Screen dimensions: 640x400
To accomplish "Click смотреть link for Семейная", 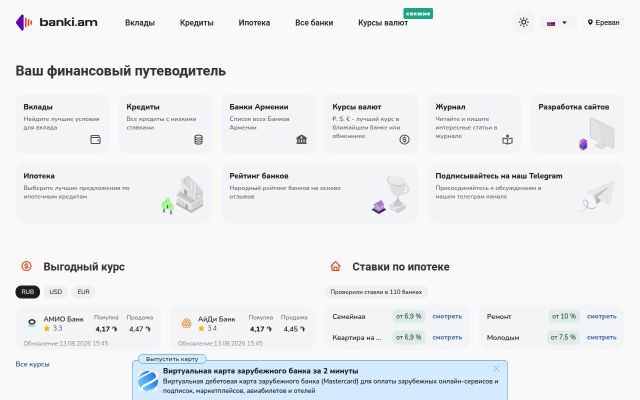I will point(447,316).
